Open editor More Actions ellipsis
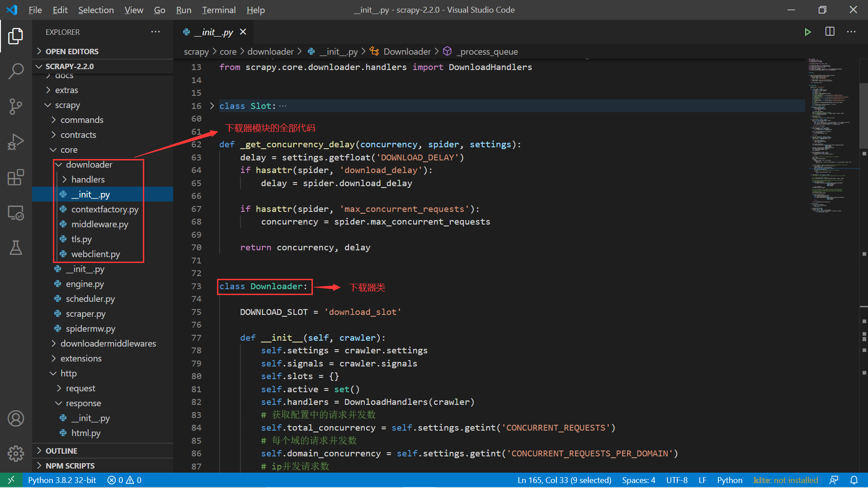 coord(851,32)
